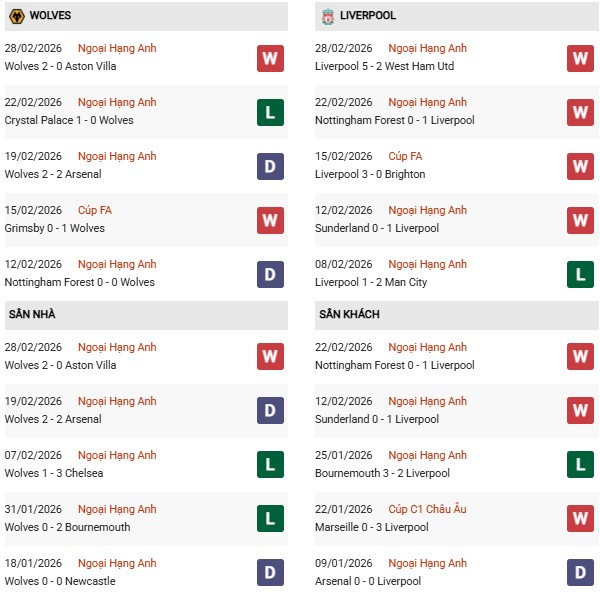
Task: Click Ngoại Hạng Anh link for 22/02/2026 Crystal Palace match
Action: [117, 102]
